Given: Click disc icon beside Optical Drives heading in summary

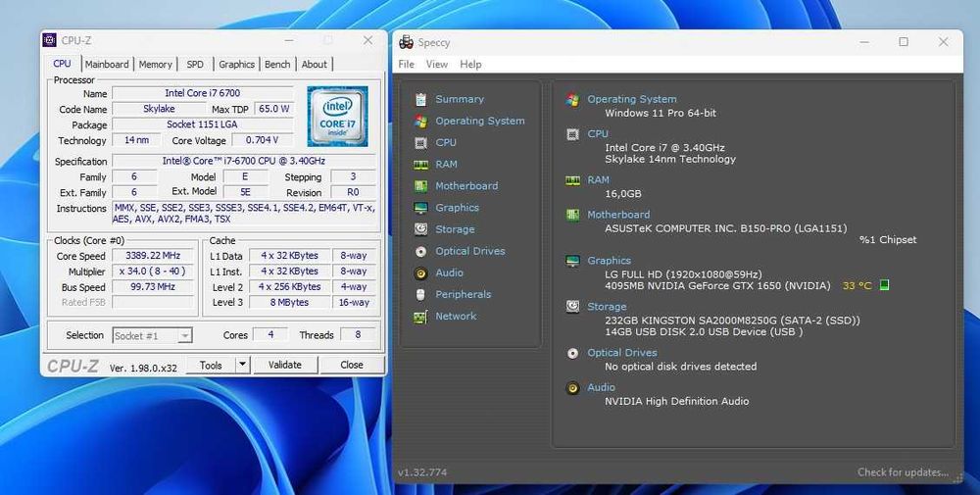Looking at the screenshot, I should pos(572,353).
